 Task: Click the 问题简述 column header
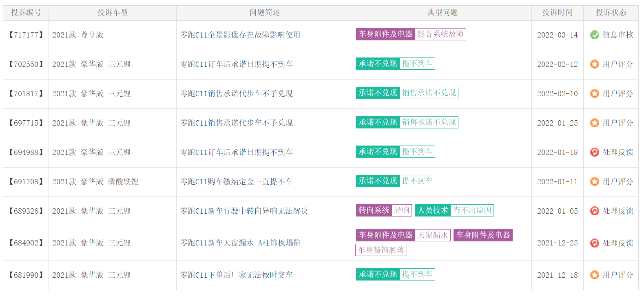[x=265, y=13]
